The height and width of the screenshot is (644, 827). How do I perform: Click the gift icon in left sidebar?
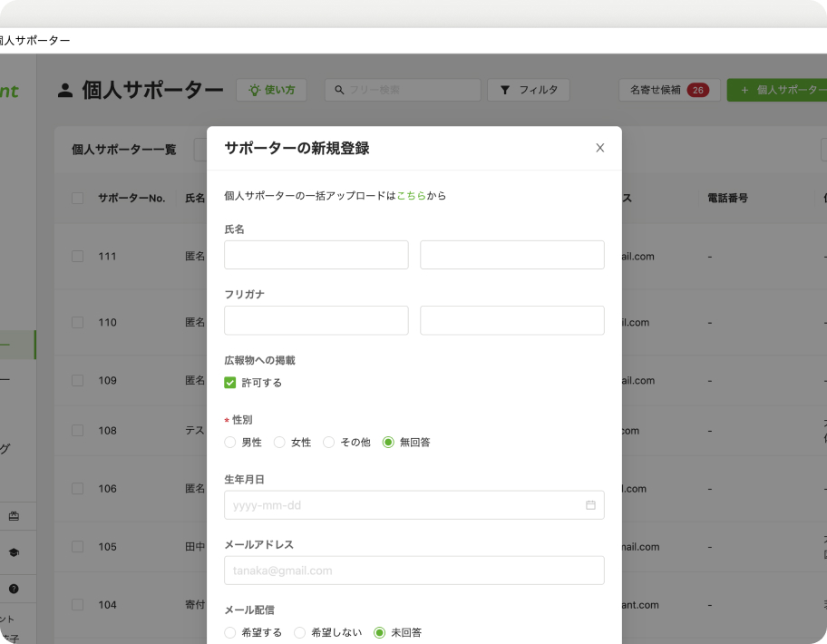click(14, 516)
